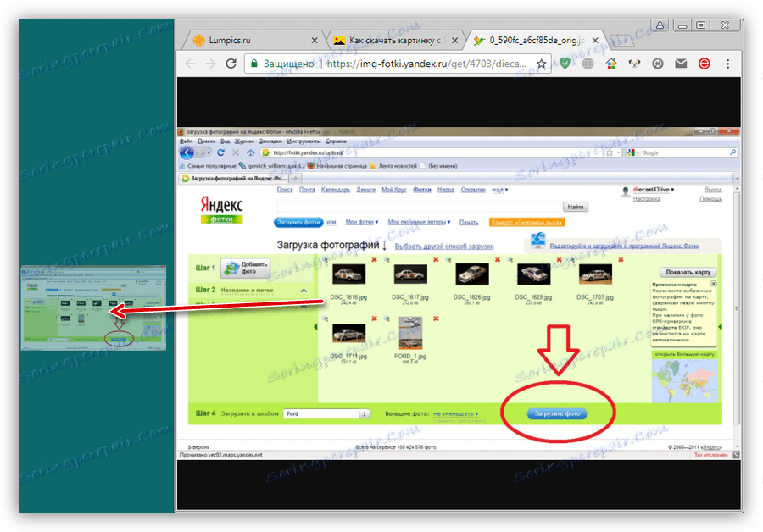Open the Chrome menu with three dots icon
This screenshot has width=763, height=532.
727,64
